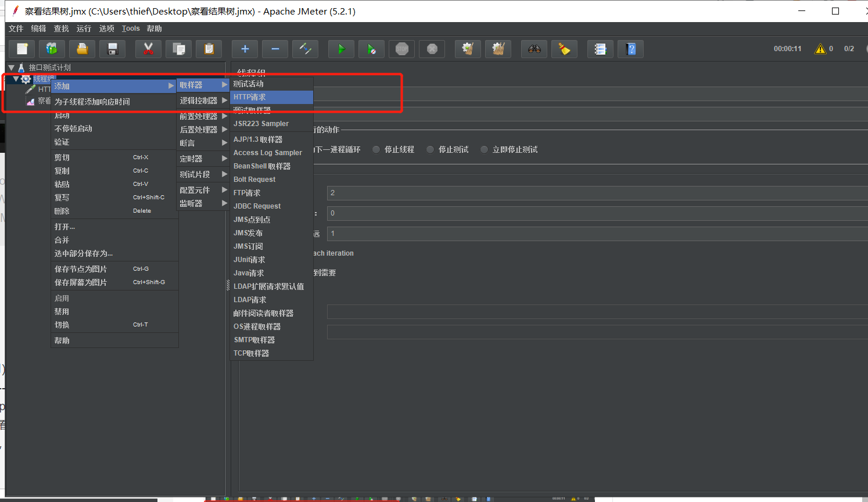The image size is (868, 502).
Task: Click the Clear results broom icon
Action: click(468, 49)
